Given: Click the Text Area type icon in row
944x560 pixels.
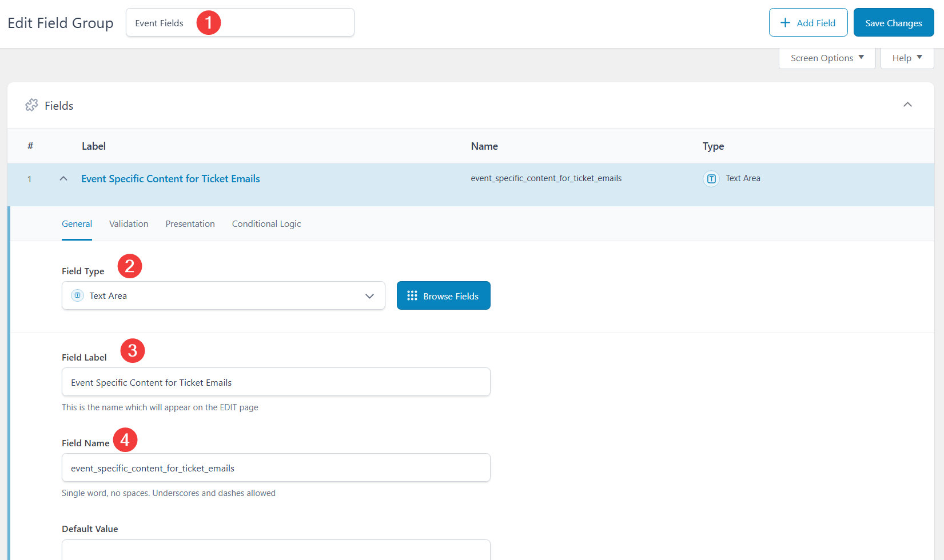Looking at the screenshot, I should click(711, 179).
